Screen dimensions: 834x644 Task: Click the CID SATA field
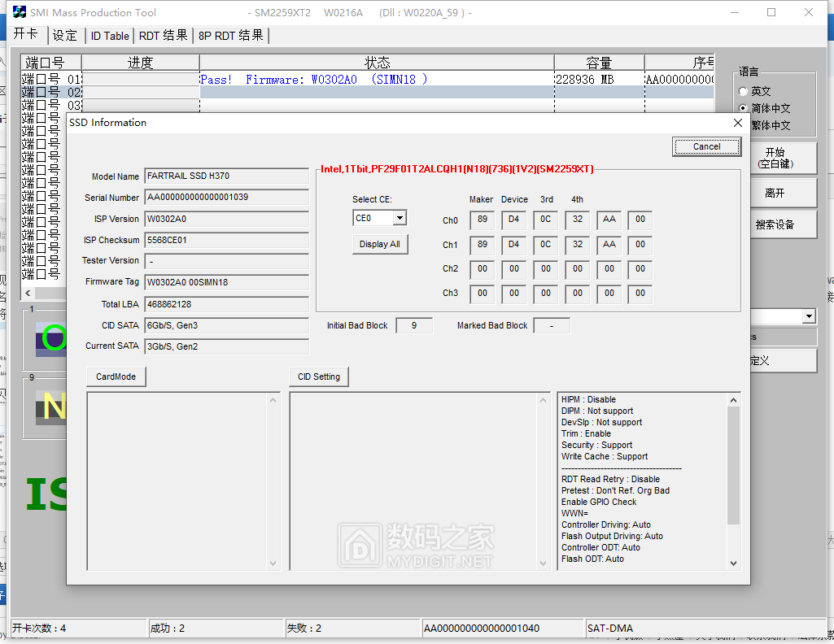(x=226, y=325)
